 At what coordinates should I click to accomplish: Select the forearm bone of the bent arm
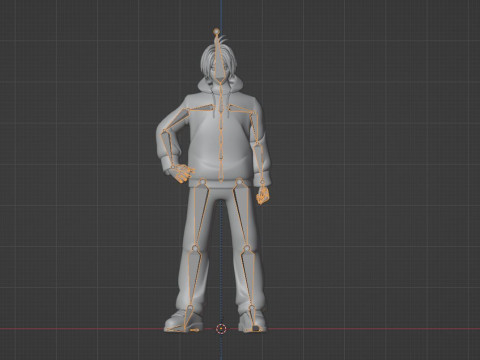click(x=168, y=149)
